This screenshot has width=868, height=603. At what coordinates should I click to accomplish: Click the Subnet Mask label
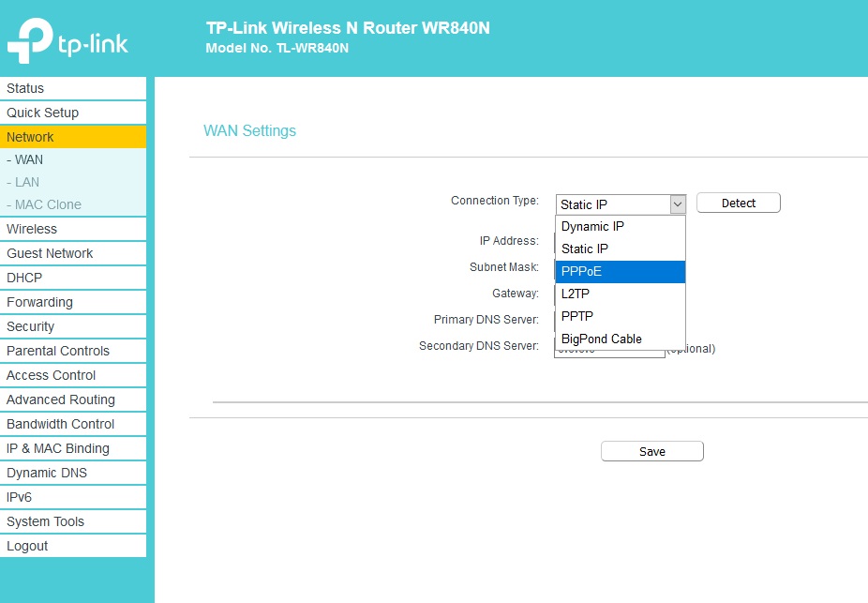[504, 267]
